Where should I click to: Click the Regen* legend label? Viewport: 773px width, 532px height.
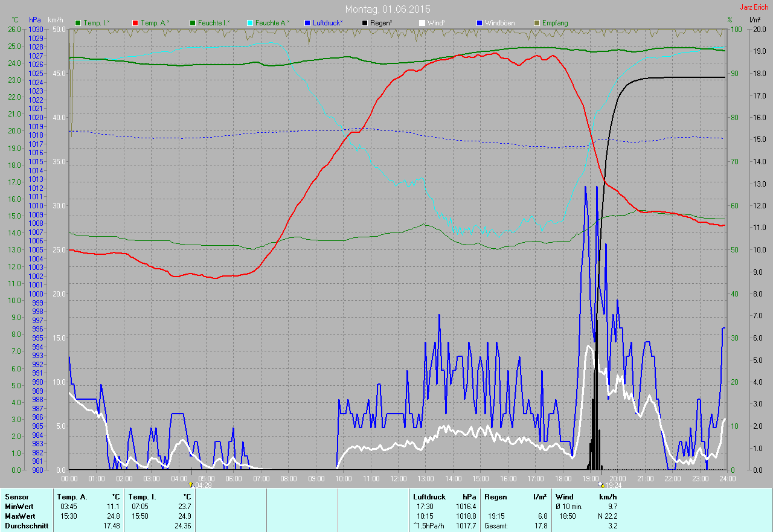point(381,23)
